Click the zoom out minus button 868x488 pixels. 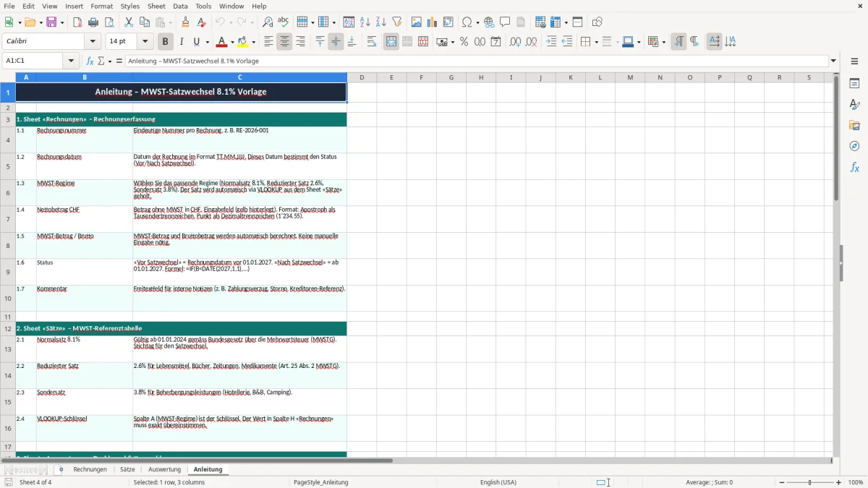coord(780,482)
